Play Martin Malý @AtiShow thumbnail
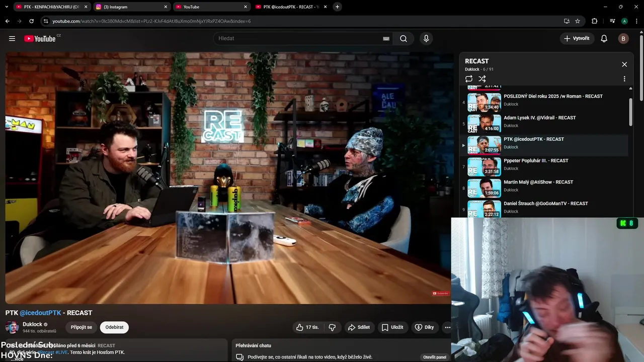Screen dimensions: 644x362 pos(484,188)
